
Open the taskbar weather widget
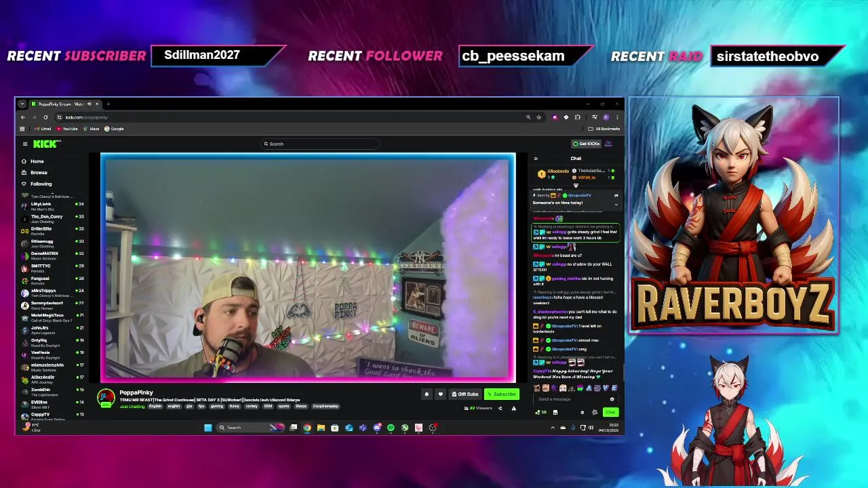pos(32,428)
